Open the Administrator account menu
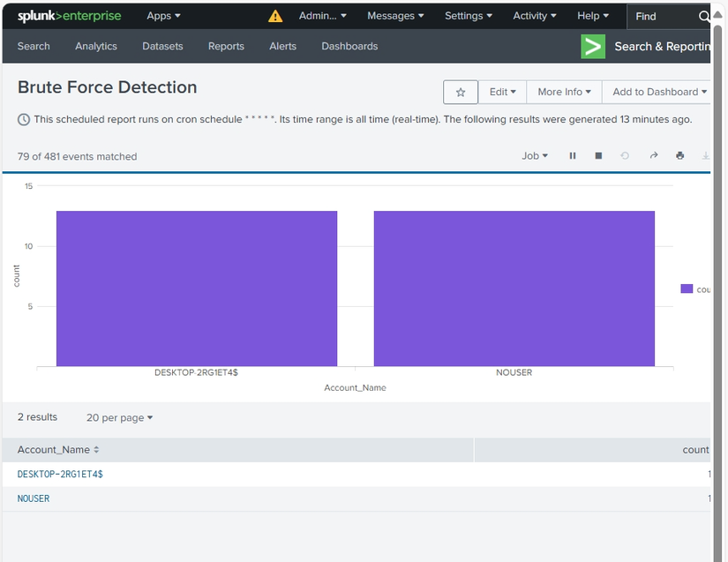 click(323, 16)
